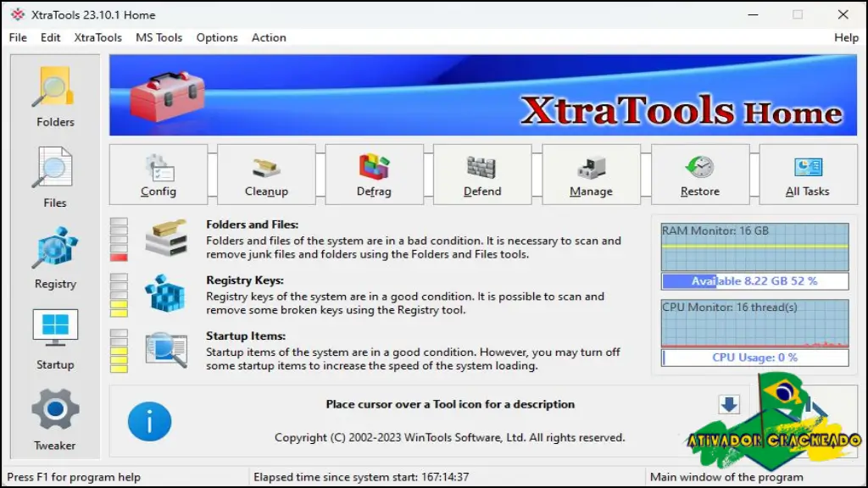
Task: Open the Tweaker gear tool
Action: [55, 420]
